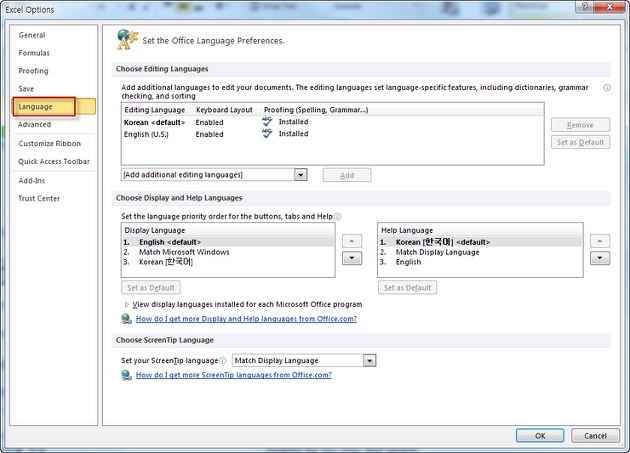Open the Advanced options category

point(35,125)
